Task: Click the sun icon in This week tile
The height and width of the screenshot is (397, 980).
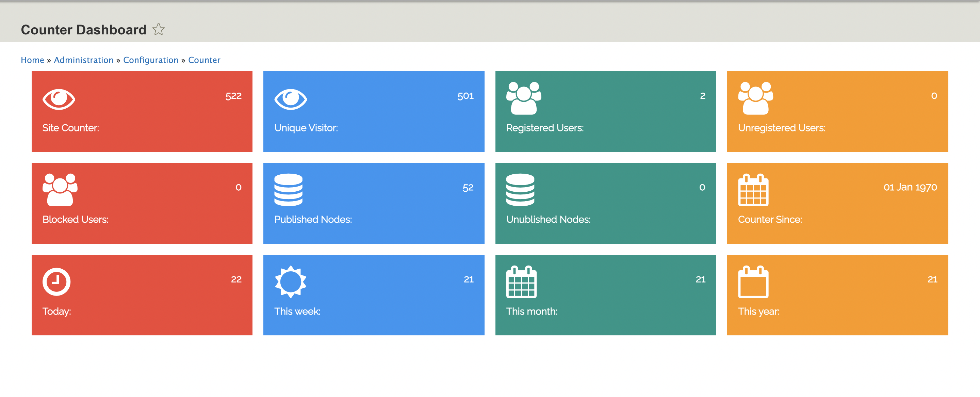Action: point(290,282)
